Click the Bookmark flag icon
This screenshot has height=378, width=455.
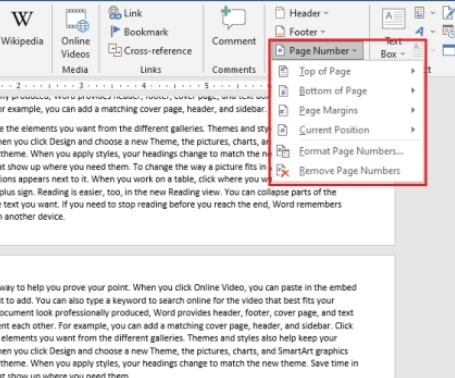point(115,32)
